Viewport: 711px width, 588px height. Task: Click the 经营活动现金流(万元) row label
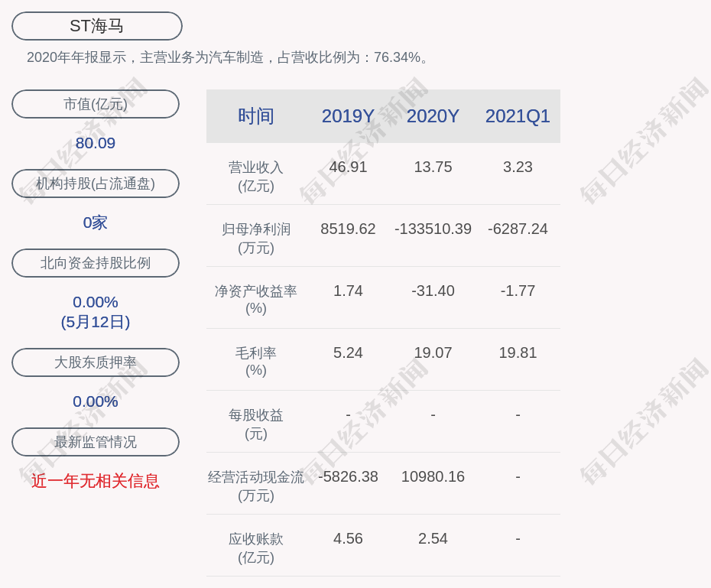256,486
